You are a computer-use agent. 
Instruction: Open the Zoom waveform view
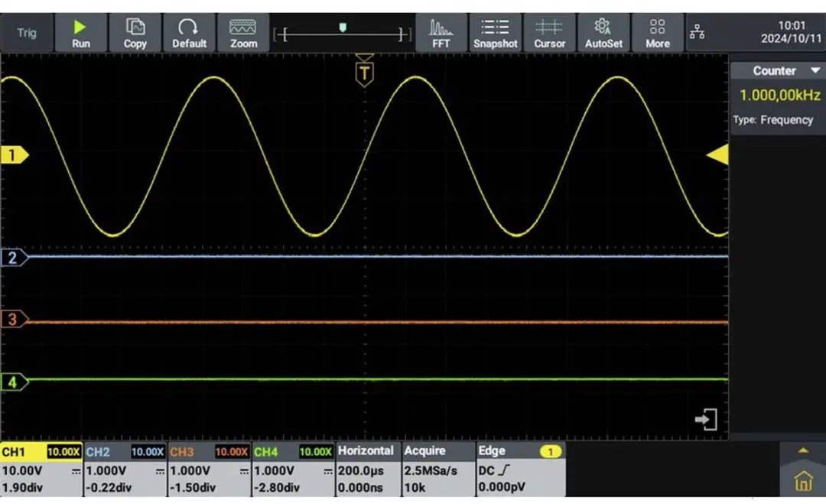pyautogui.click(x=243, y=33)
